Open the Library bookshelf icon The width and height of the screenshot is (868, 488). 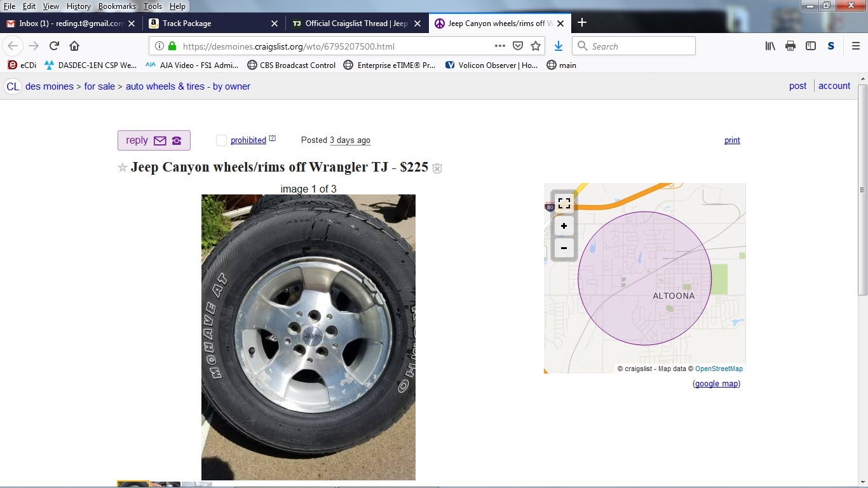pyautogui.click(x=770, y=46)
